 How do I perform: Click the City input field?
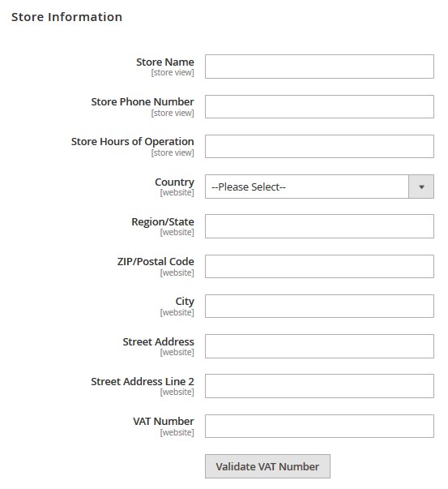(319, 306)
